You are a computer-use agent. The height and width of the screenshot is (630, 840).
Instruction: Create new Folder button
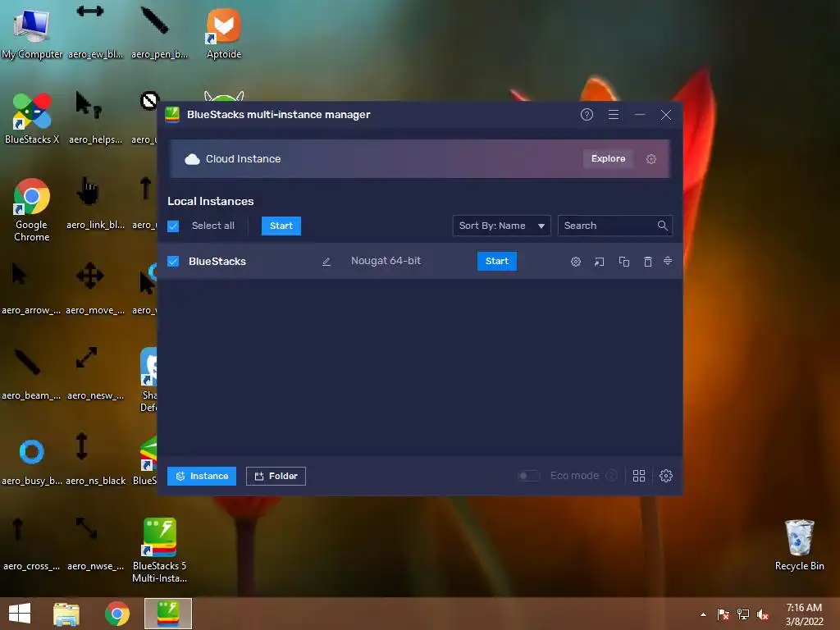[x=276, y=477]
